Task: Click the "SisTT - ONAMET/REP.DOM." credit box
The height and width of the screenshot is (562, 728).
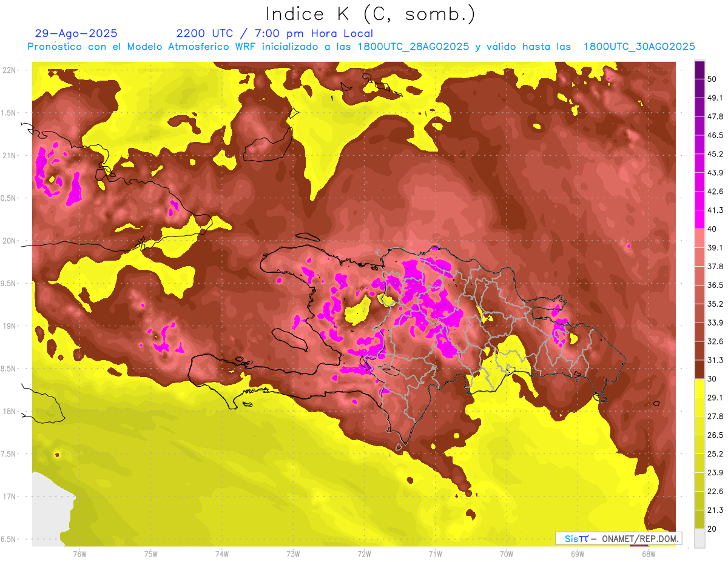Action: pos(618,538)
